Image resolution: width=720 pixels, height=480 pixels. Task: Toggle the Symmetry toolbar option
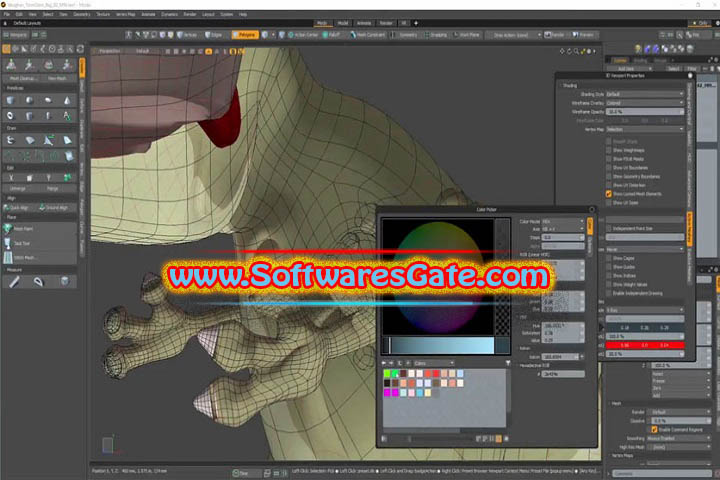pyautogui.click(x=405, y=35)
